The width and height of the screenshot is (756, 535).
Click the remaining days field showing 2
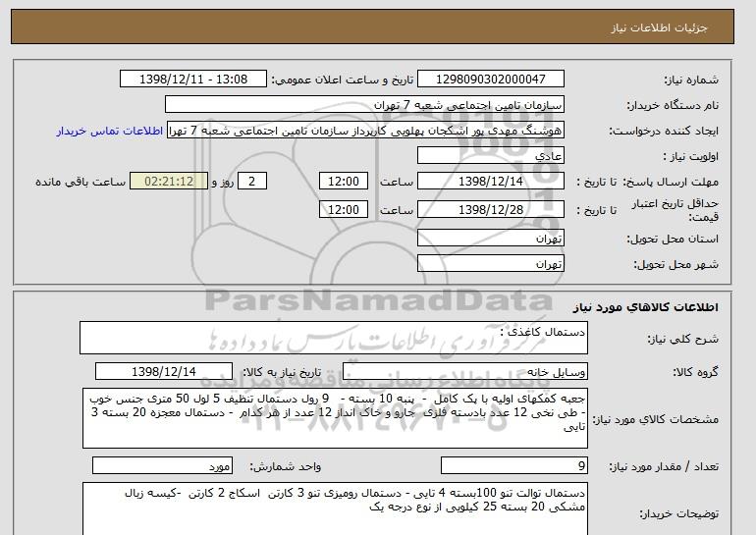click(251, 182)
